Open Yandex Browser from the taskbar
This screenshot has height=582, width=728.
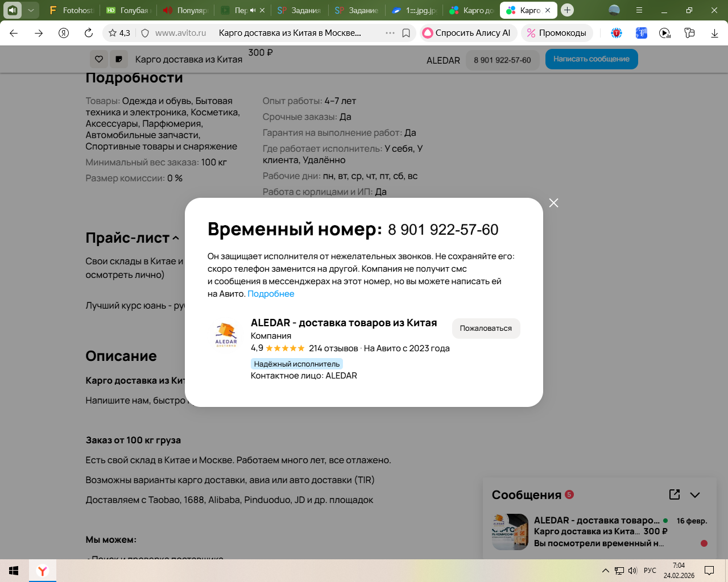tap(43, 571)
